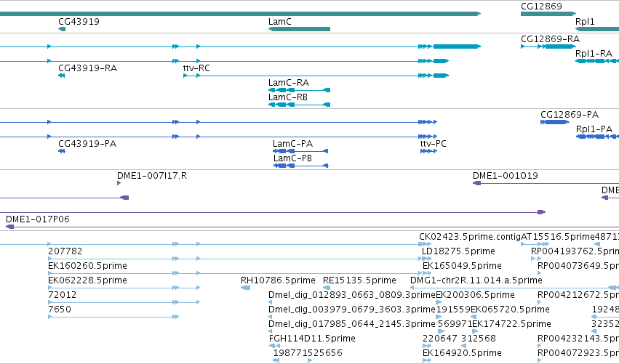The height and width of the screenshot is (364, 619).
Task: Click the EK174722.5prime EST label
Action: [x=511, y=324]
